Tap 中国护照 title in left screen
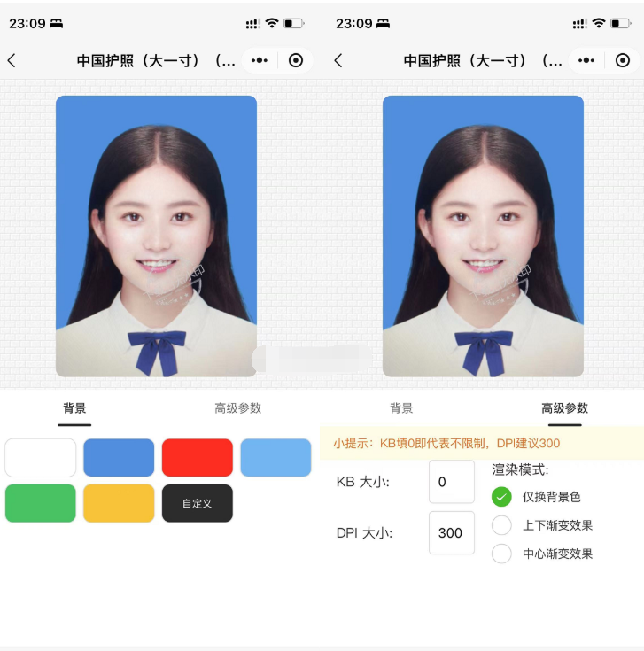 156,60
